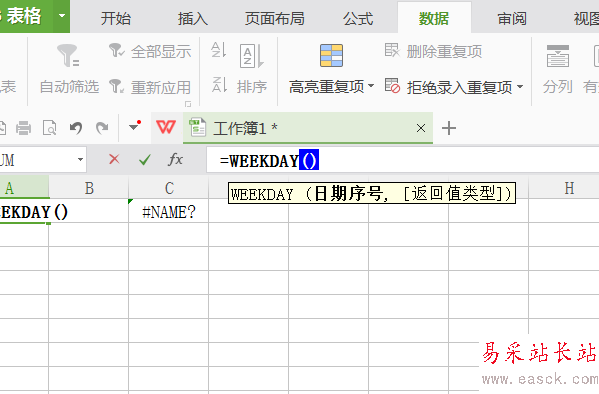Open the quick access toolbar customize dropdown
Viewport: 599px width, 394px height.
[x=134, y=126]
